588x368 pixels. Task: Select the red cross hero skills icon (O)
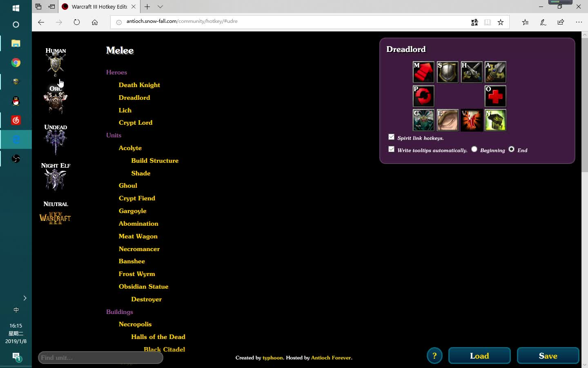click(495, 96)
